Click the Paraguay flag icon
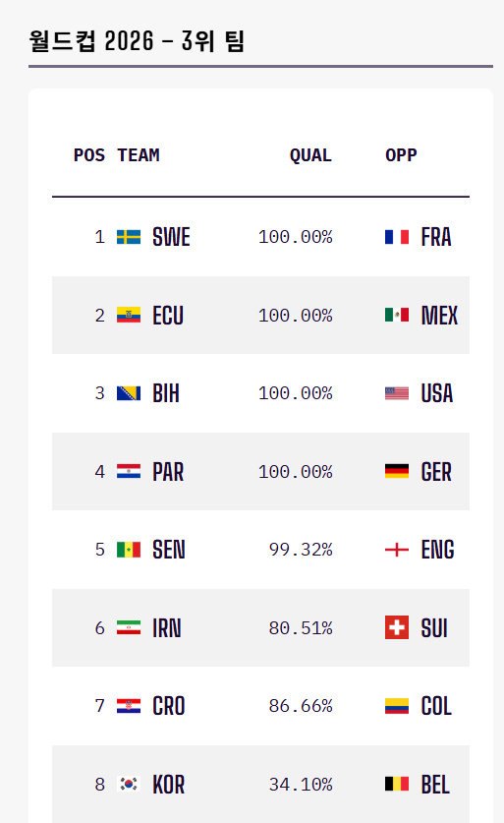The height and width of the screenshot is (823, 504). pos(129,471)
